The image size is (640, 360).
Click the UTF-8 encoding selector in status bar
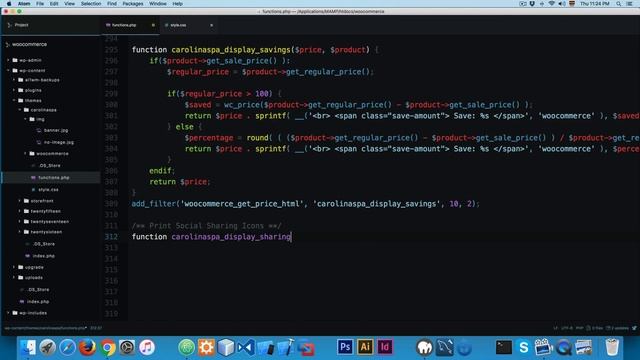pyautogui.click(x=567, y=328)
